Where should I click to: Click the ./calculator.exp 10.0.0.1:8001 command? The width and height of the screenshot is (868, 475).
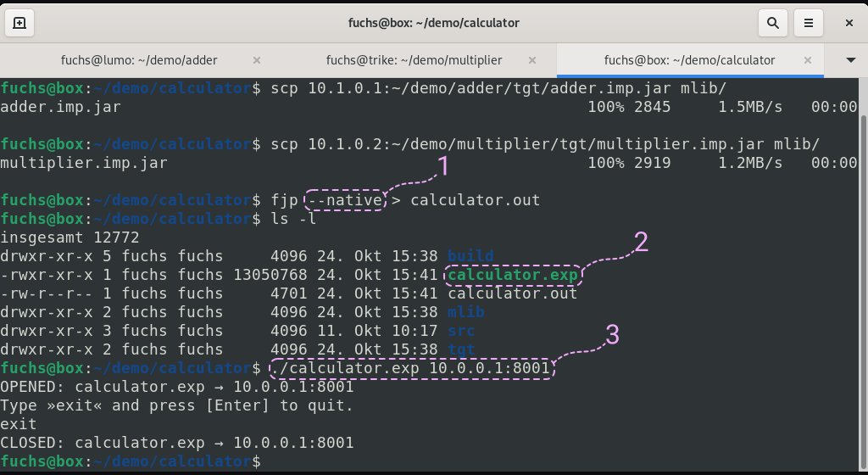point(410,367)
